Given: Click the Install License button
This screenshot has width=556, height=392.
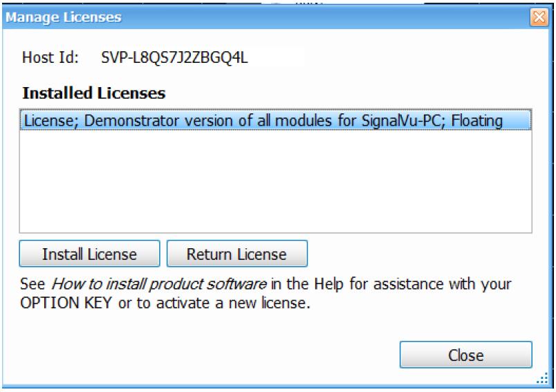Looking at the screenshot, I should (x=89, y=254).
